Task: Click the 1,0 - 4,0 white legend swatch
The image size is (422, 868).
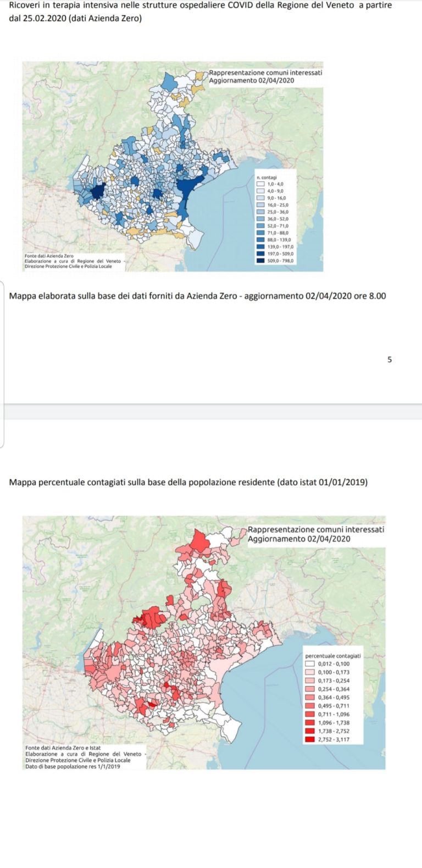Action: pos(261,183)
